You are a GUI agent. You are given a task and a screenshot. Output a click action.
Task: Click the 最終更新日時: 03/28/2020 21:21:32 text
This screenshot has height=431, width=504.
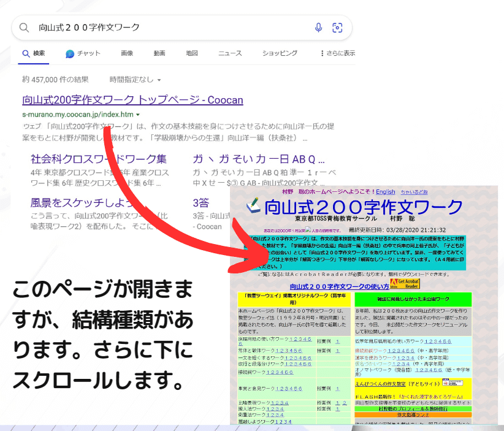397,230
